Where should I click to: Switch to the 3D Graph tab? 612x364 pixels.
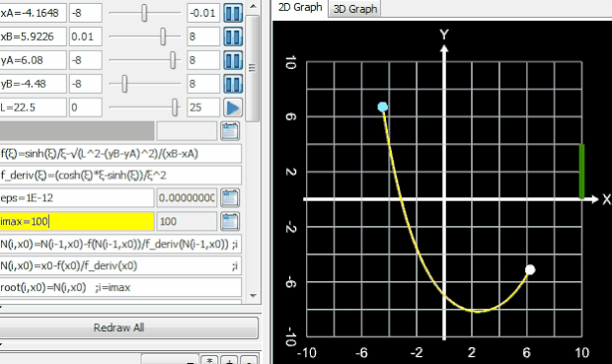pos(354,9)
